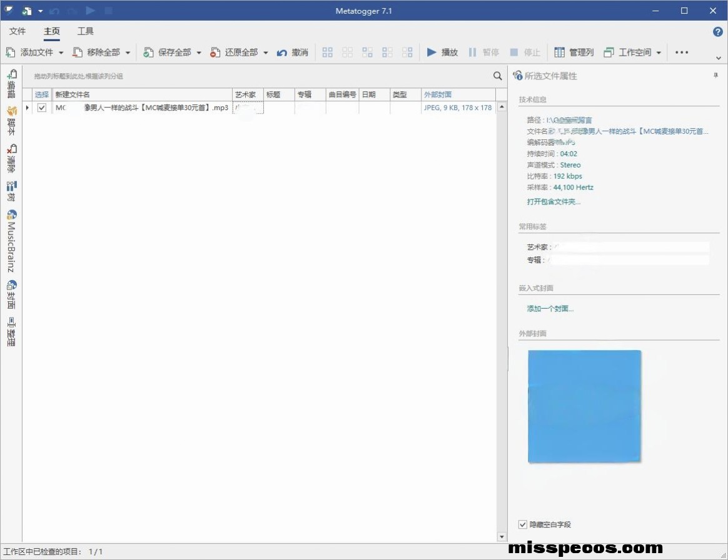
Task: Click the search magnifier icon
Action: [x=497, y=76]
